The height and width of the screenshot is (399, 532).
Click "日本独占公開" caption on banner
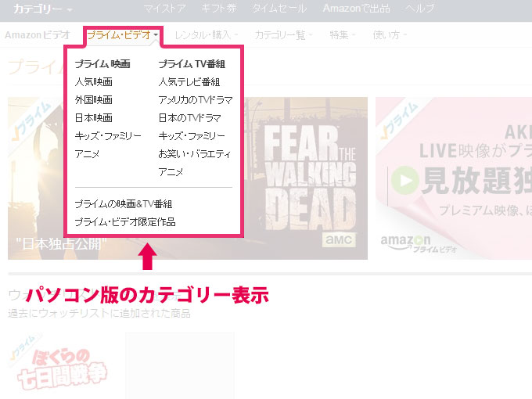coord(61,243)
